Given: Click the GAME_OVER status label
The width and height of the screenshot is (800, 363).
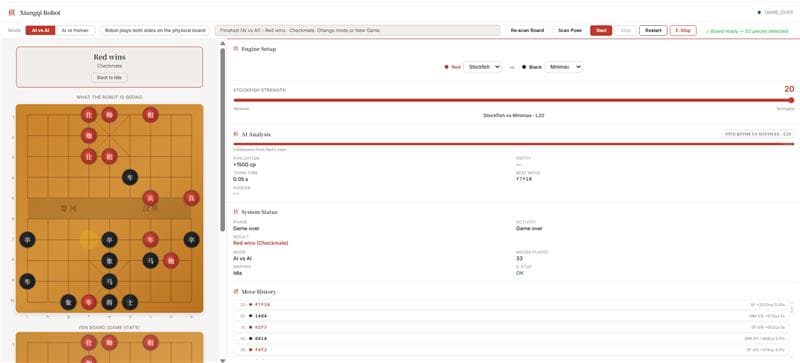Looking at the screenshot, I should 779,12.
